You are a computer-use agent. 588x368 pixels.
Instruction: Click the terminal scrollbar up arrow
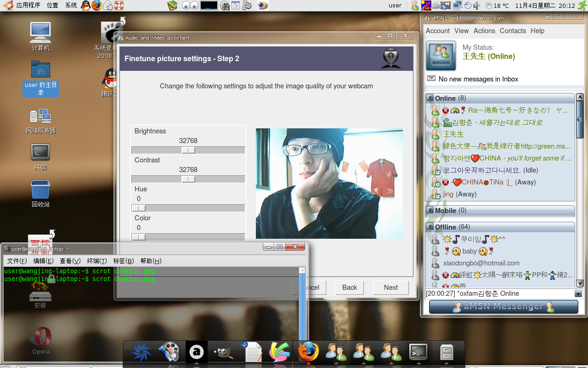pyautogui.click(x=302, y=270)
